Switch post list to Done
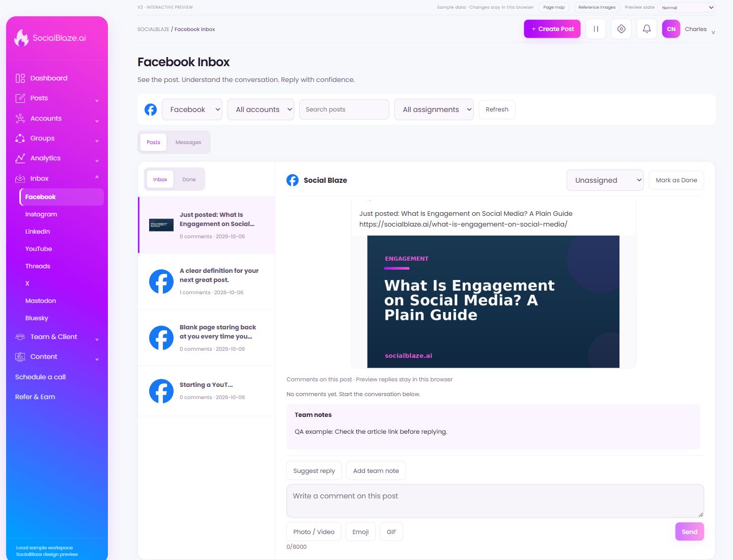Screen dimensions: 733x560 189,179
